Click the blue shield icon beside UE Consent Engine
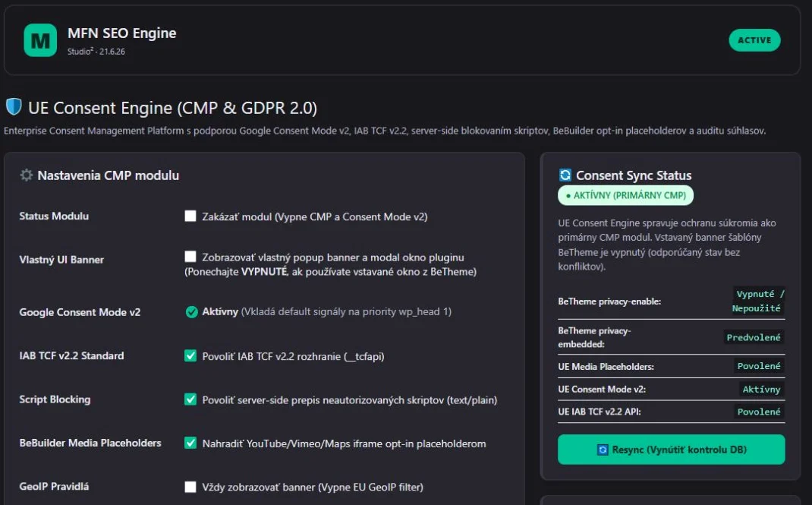Image resolution: width=812 pixels, height=505 pixels. coord(14,107)
